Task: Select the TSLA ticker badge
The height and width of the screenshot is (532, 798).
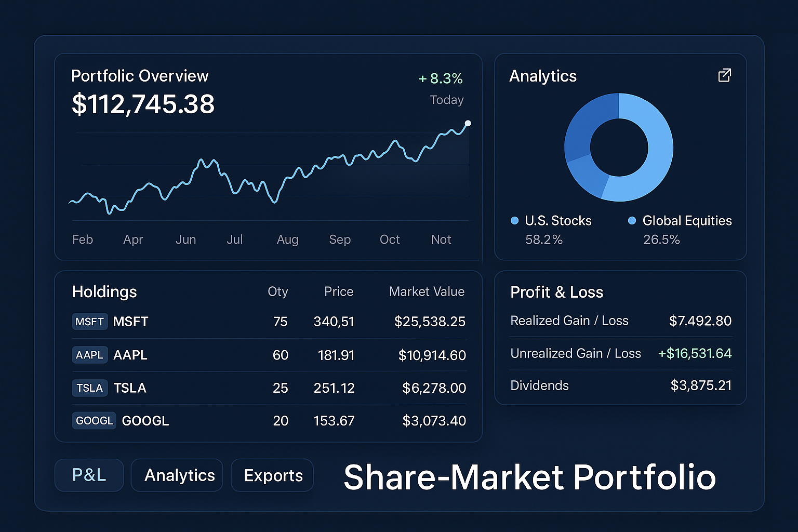Action: pos(89,388)
